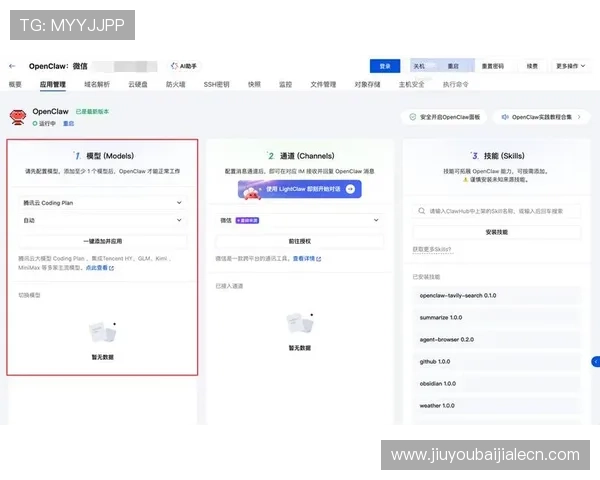The image size is (600, 480).
Task: Switch to the 概要 tab
Action: (x=15, y=85)
